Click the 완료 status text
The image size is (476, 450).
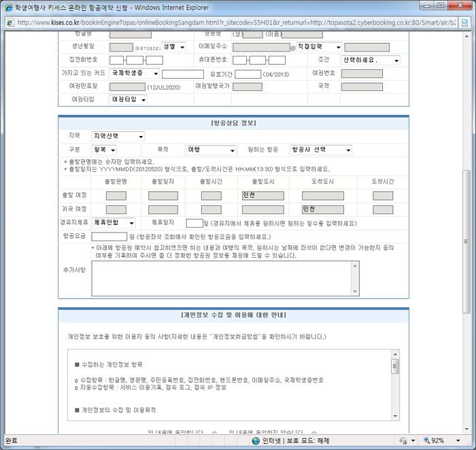click(x=12, y=440)
